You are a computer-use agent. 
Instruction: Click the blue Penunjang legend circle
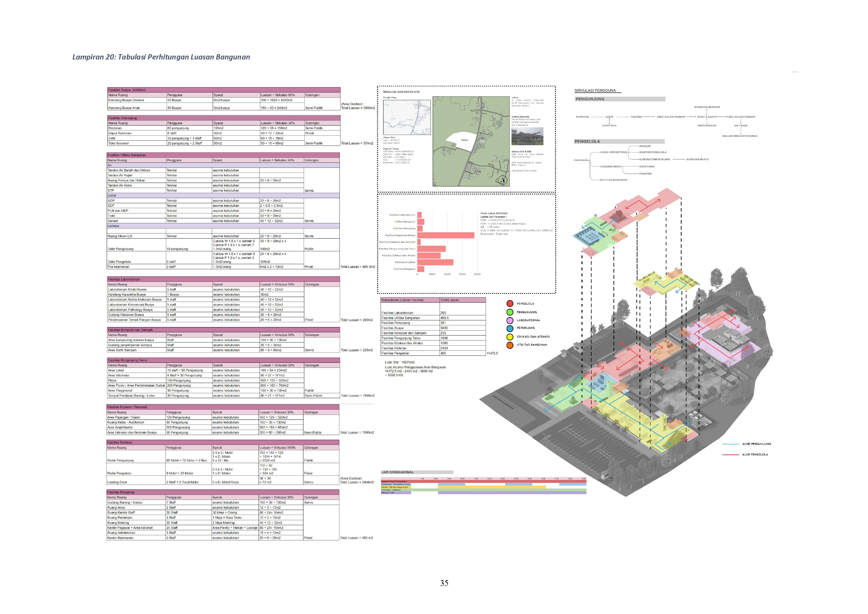point(510,329)
